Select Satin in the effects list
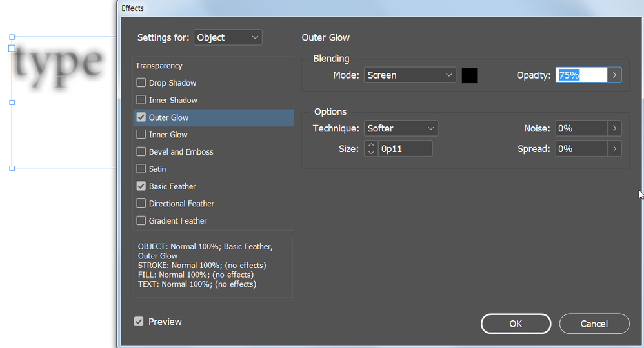The width and height of the screenshot is (644, 348). 157,169
